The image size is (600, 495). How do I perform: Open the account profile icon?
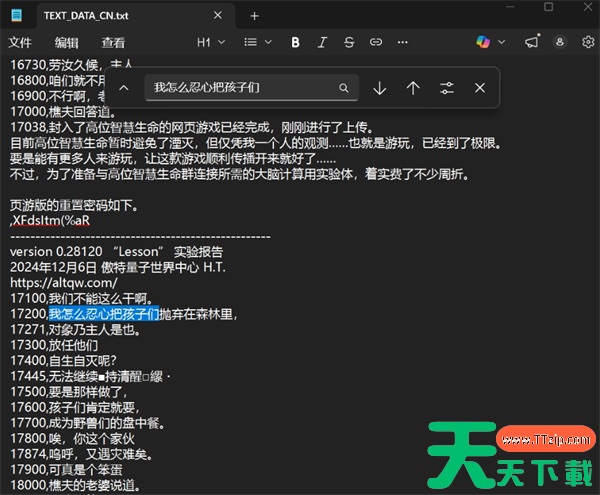(x=559, y=42)
